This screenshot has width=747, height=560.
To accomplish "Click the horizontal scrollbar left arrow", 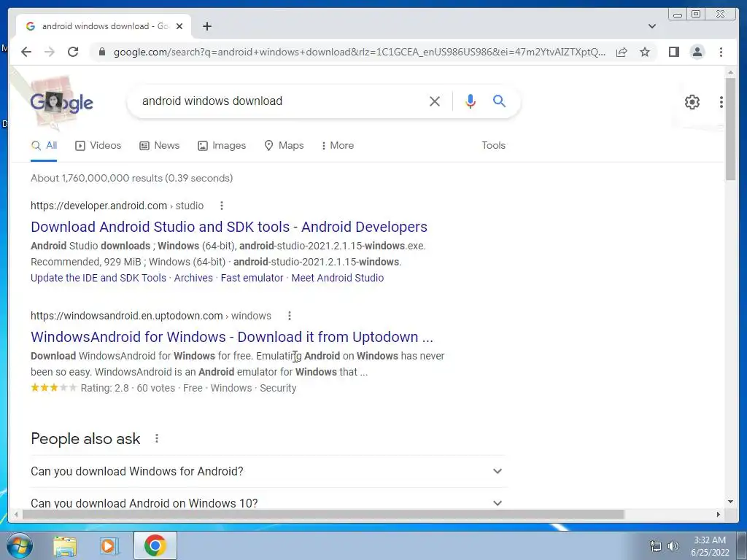I will tap(16, 514).
